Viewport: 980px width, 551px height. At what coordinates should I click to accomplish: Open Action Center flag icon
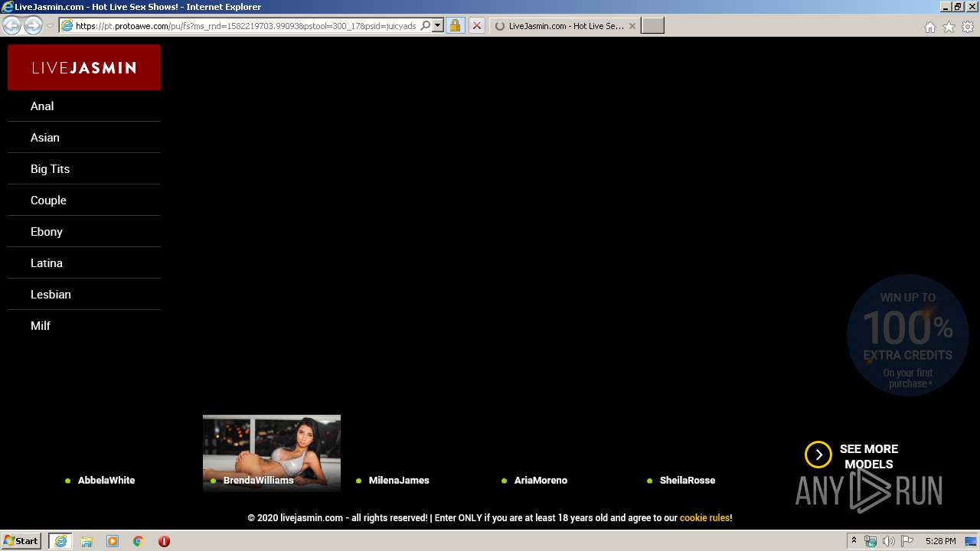[907, 541]
